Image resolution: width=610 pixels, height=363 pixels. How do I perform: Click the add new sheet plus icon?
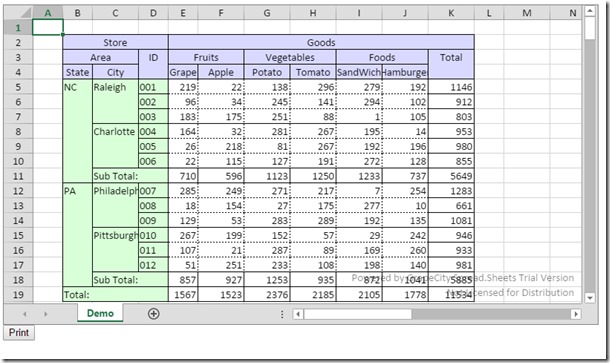154,314
